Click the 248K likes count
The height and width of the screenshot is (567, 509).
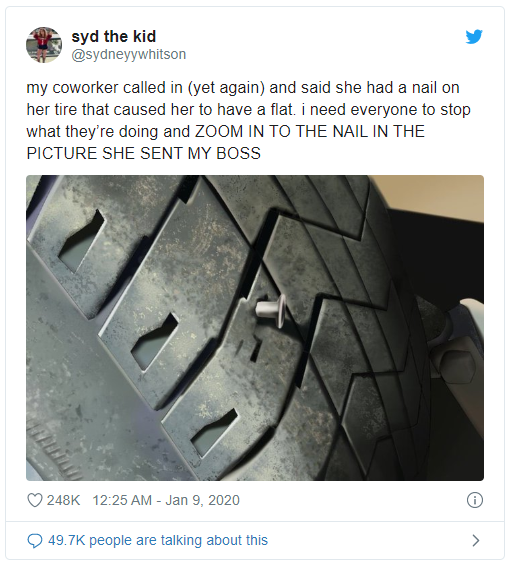click(x=63, y=500)
